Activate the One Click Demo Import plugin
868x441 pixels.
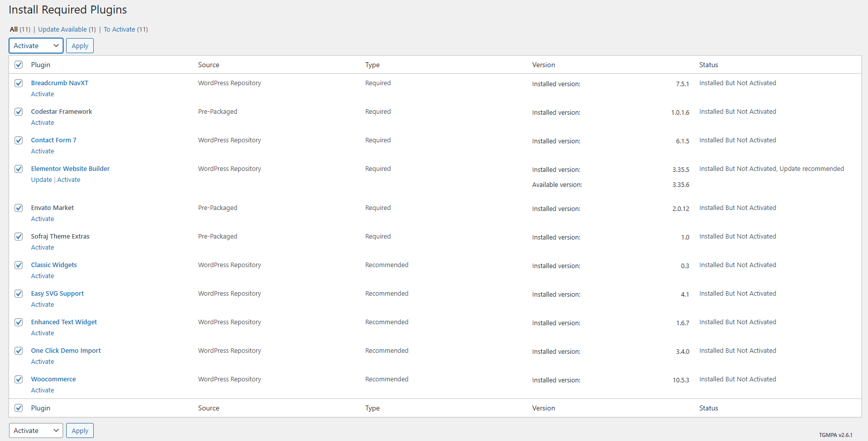(43, 362)
